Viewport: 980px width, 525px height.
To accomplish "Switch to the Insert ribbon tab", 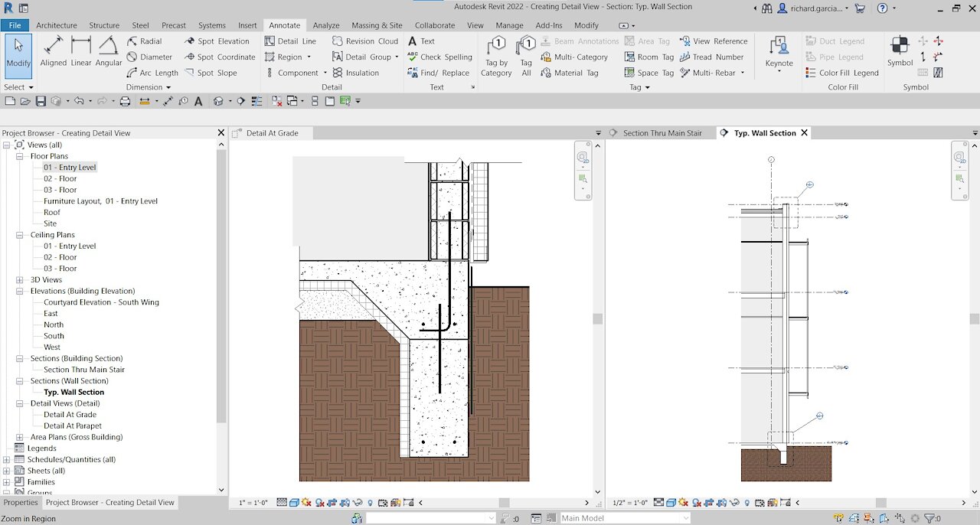I will (x=247, y=25).
